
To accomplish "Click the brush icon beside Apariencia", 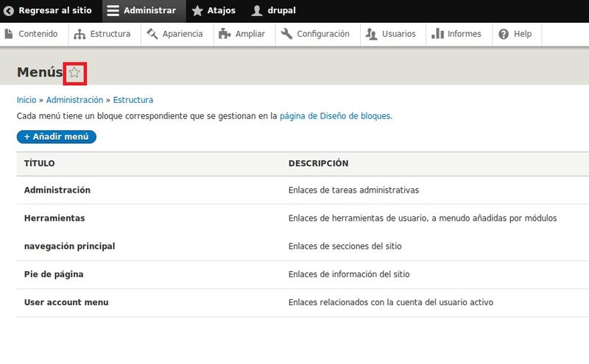I will 152,34.
